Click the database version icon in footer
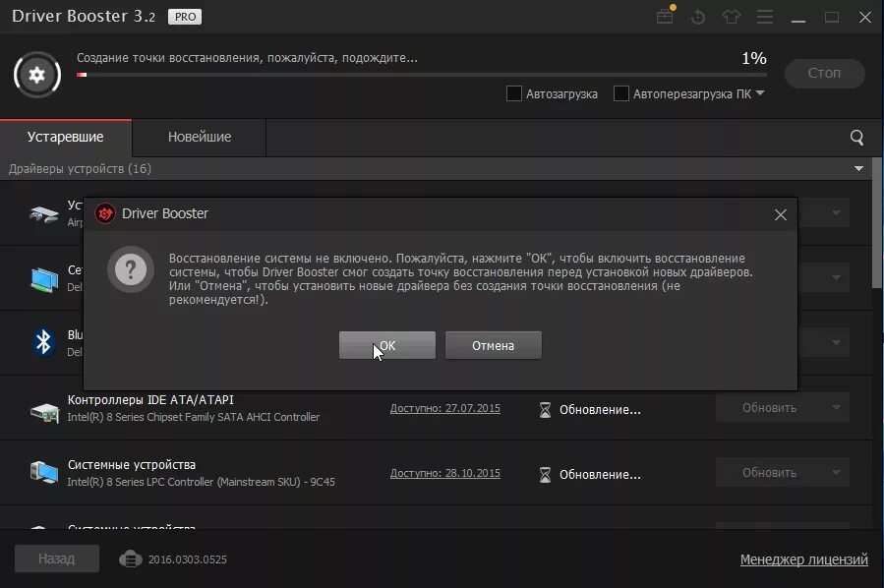 pyautogui.click(x=130, y=559)
